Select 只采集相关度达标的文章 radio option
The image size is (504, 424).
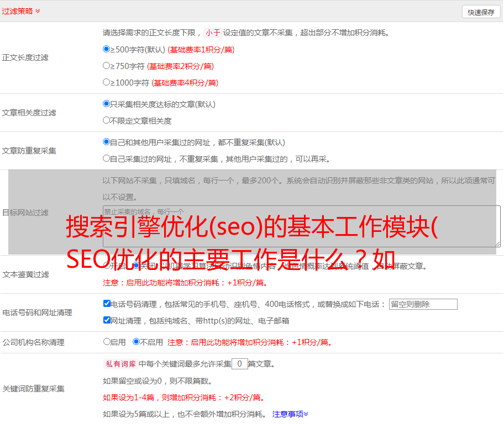107,104
